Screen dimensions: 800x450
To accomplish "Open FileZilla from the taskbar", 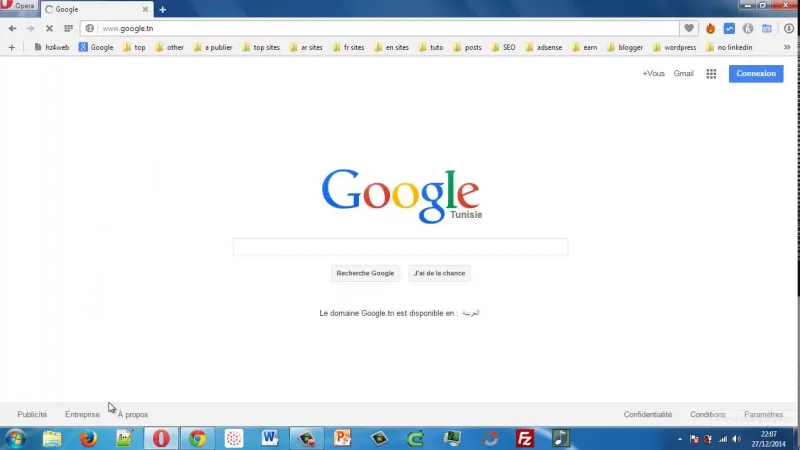I will click(524, 438).
